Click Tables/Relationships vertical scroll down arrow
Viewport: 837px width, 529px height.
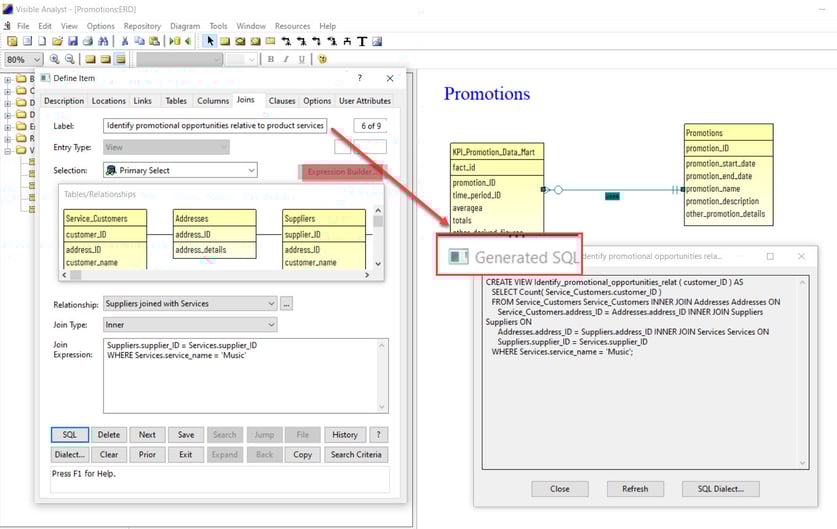tap(378, 263)
